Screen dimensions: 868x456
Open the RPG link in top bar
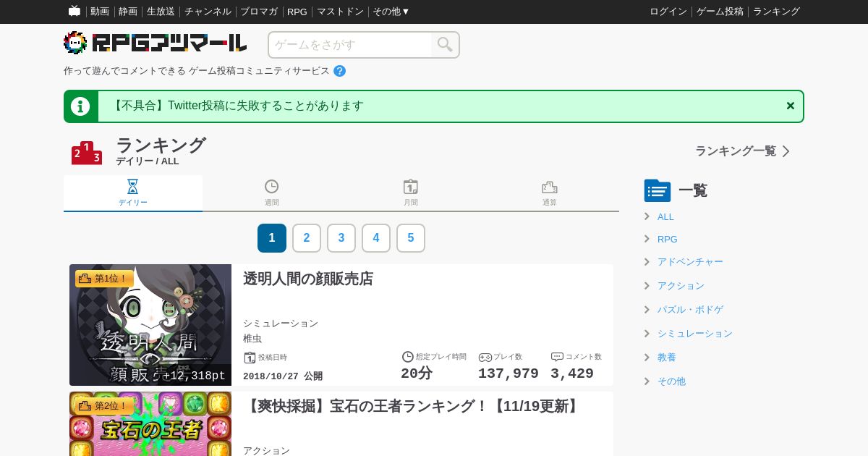pos(297,12)
